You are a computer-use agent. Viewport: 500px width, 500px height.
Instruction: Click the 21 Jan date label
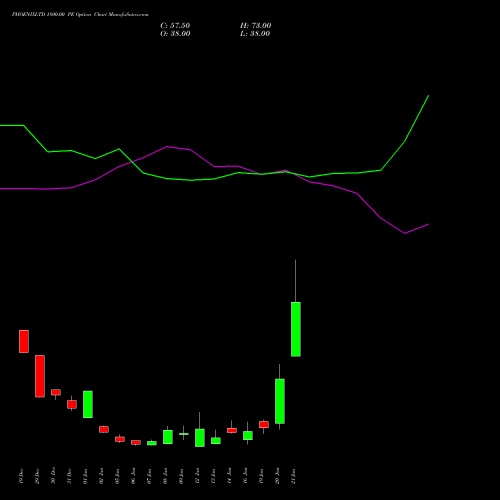[x=293, y=476]
